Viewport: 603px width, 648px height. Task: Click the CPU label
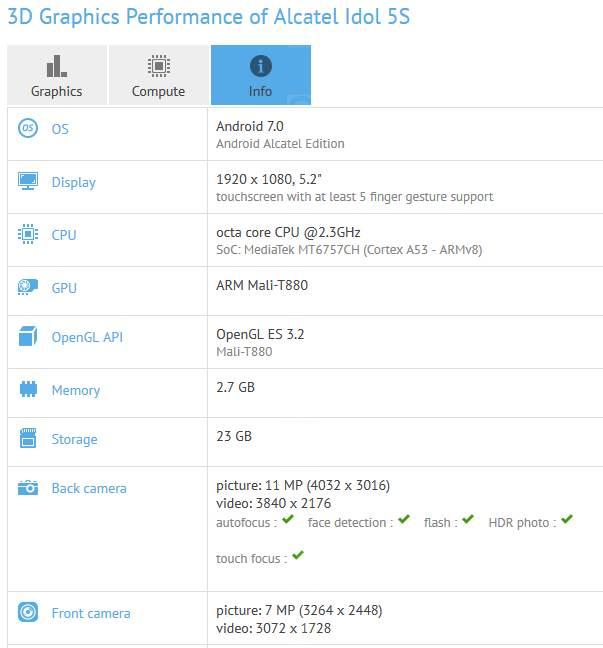(64, 235)
